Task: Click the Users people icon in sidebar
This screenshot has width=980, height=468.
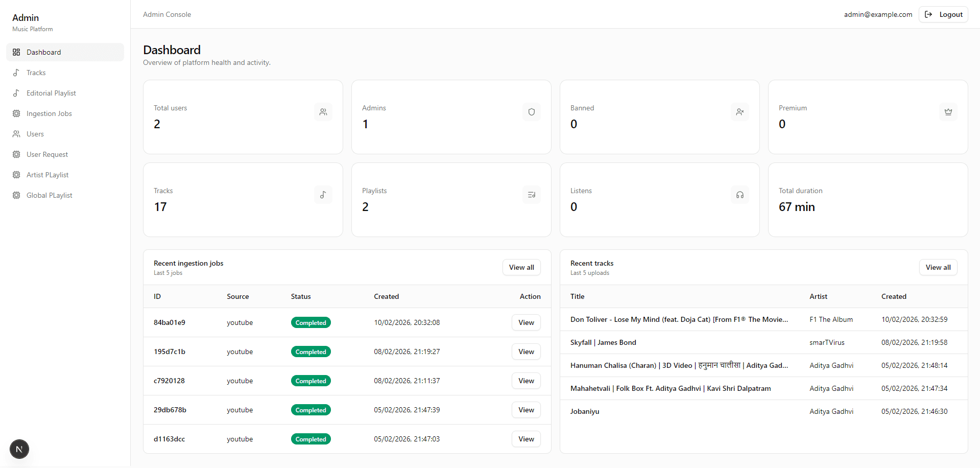Action: coord(16,134)
